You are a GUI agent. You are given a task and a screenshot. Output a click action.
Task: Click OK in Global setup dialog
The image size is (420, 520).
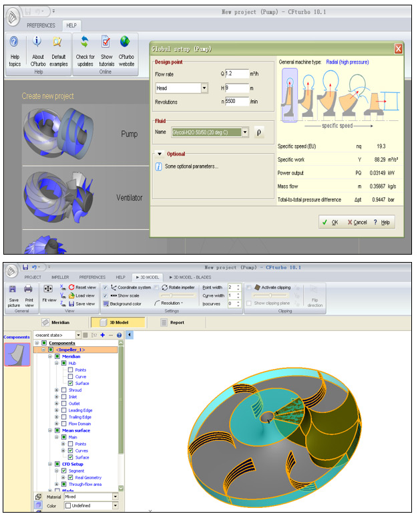pyautogui.click(x=331, y=223)
